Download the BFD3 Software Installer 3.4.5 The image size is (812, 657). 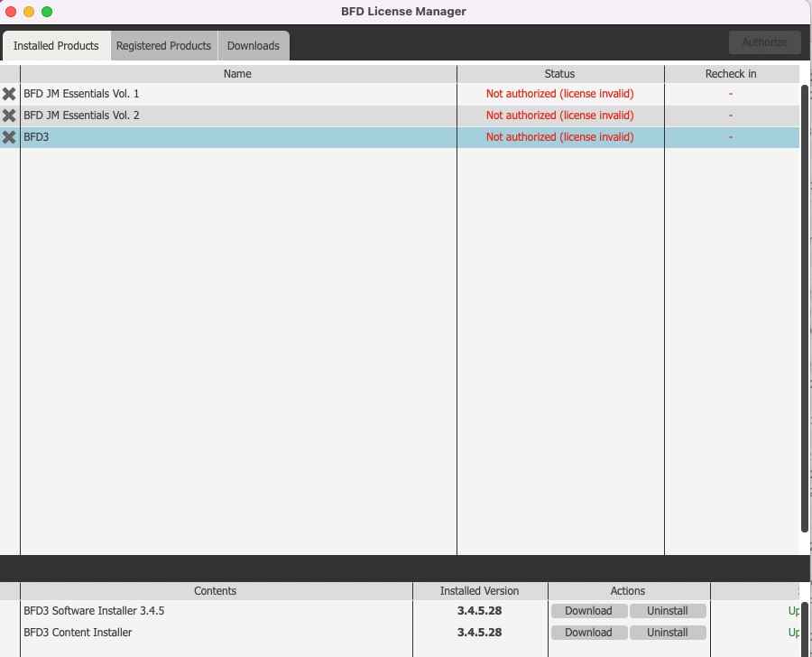click(588, 611)
